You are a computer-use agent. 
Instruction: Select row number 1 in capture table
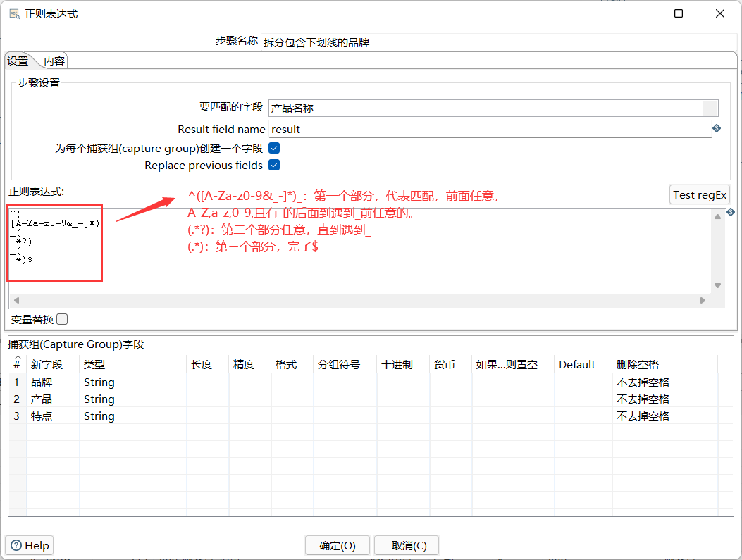(17, 382)
